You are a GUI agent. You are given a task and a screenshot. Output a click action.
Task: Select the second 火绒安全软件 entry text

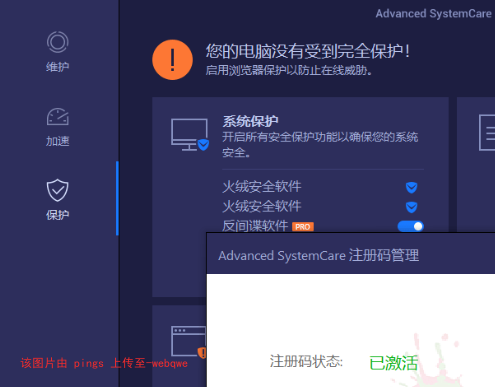coord(262,206)
